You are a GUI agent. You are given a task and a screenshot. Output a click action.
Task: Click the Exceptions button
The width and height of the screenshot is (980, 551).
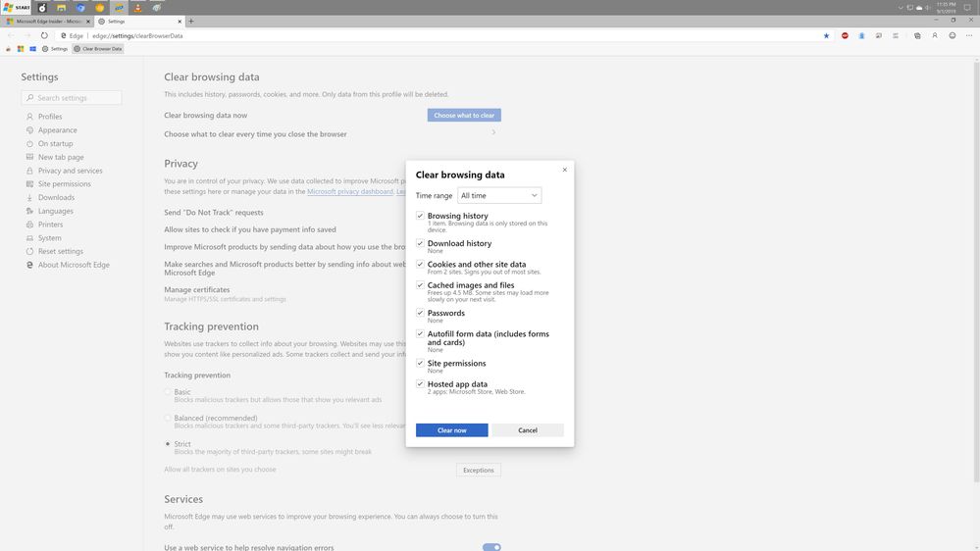click(x=478, y=470)
